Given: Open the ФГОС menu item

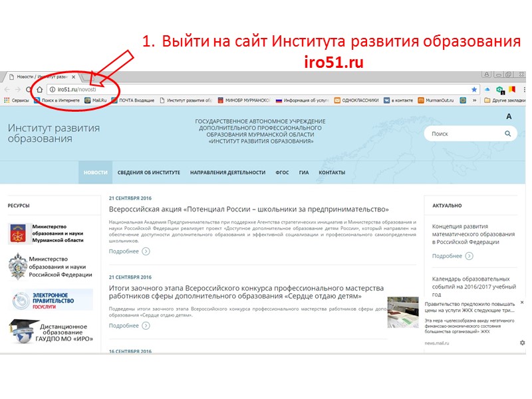Looking at the screenshot, I should [x=282, y=172].
